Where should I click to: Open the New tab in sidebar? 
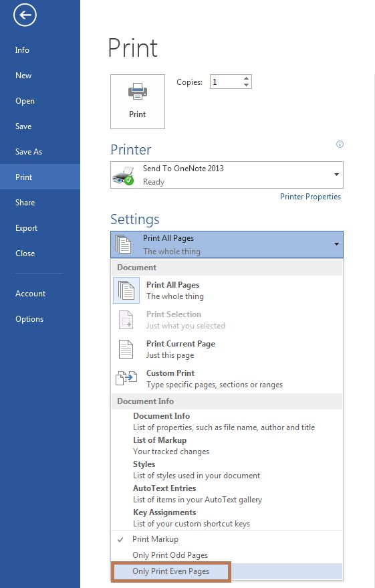(x=40, y=76)
